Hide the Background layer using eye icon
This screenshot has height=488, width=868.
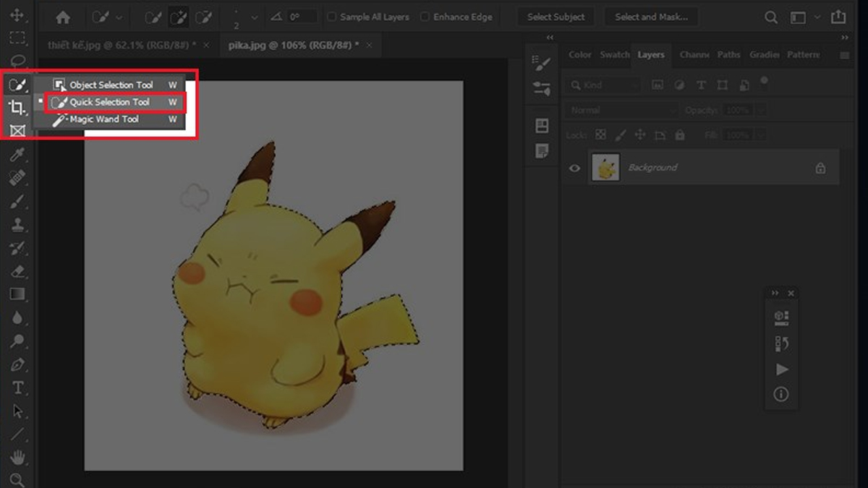[x=574, y=168]
